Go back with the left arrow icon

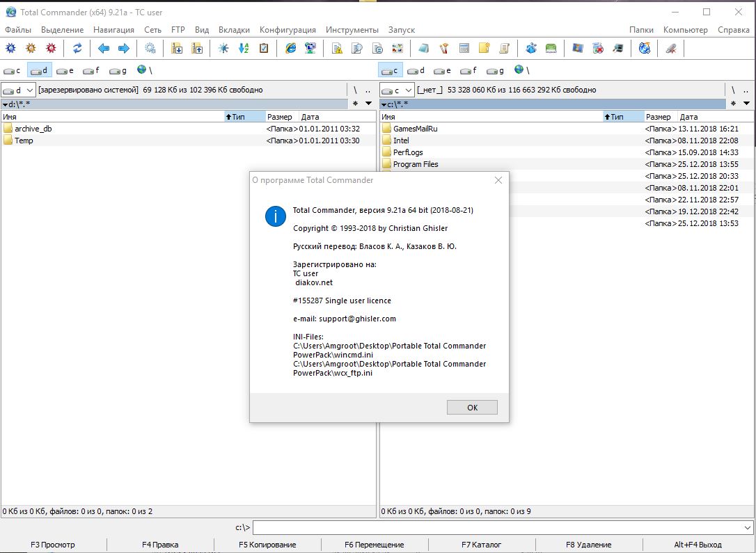coord(103,48)
